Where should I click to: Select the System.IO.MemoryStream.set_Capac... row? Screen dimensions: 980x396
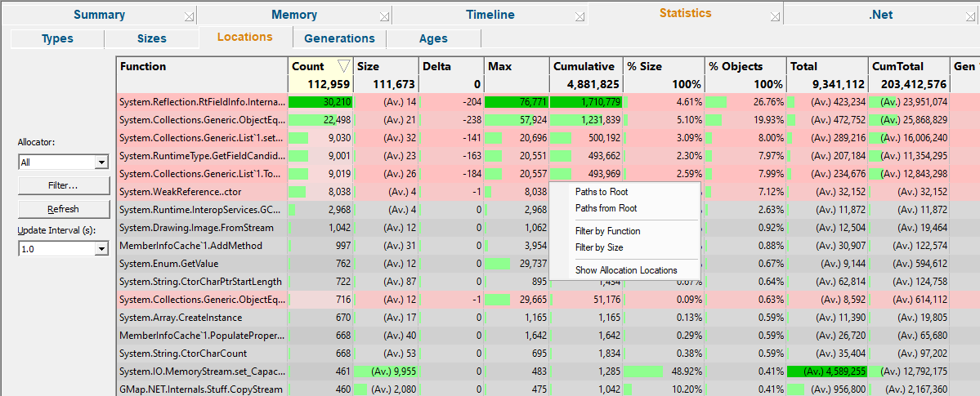pos(548,372)
